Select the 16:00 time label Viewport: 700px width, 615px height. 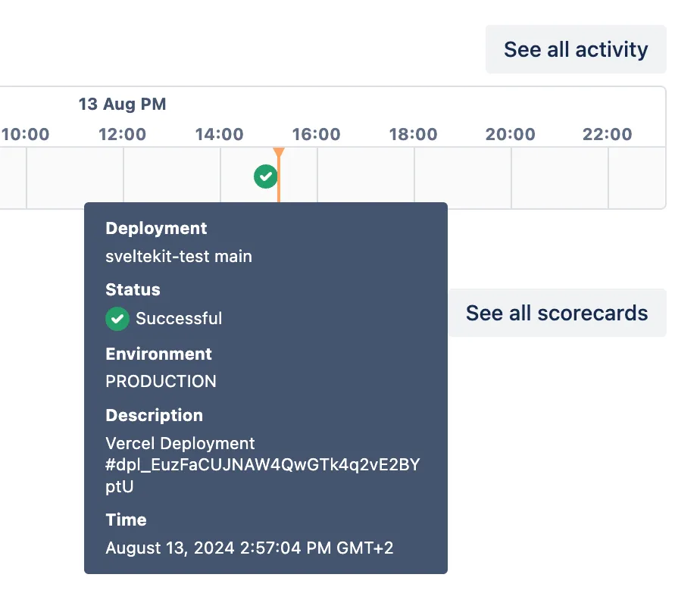316,134
